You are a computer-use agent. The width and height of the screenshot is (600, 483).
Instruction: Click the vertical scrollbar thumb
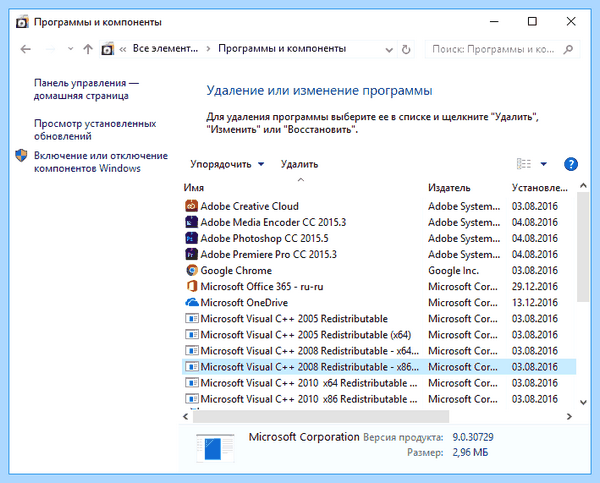(x=583, y=247)
